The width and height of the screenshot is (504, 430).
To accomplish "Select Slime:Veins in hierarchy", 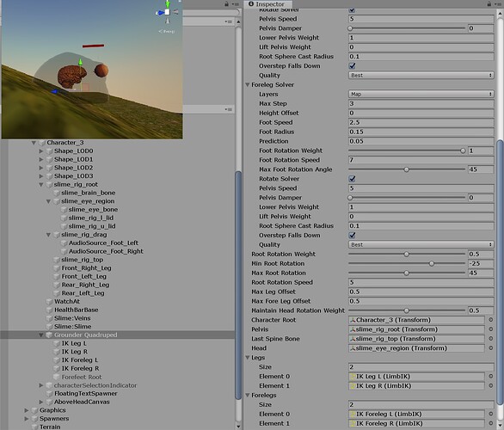I will (x=72, y=318).
